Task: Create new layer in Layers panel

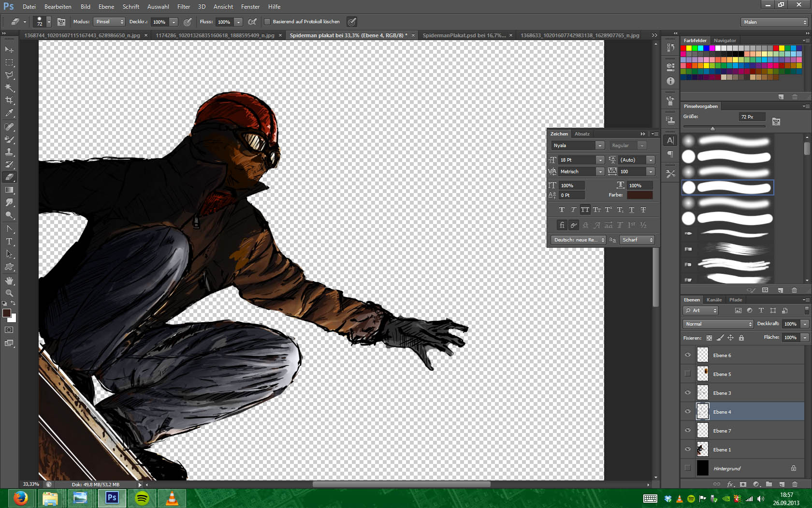Action: pos(782,484)
